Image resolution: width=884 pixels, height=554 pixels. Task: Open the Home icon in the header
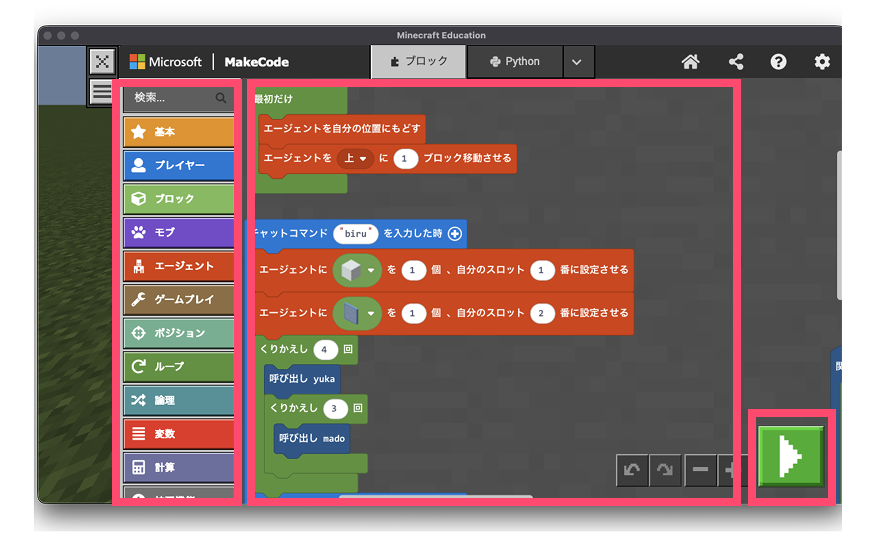pyautogui.click(x=690, y=62)
